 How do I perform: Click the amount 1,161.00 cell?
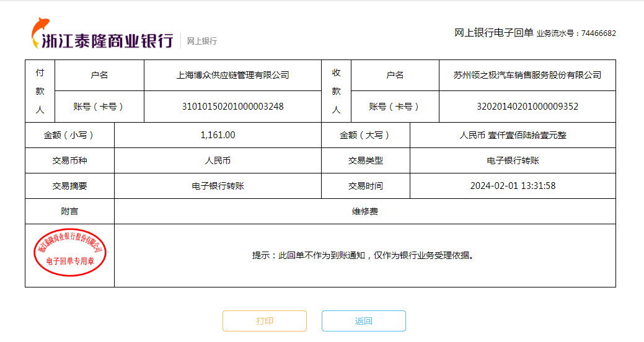(x=218, y=135)
